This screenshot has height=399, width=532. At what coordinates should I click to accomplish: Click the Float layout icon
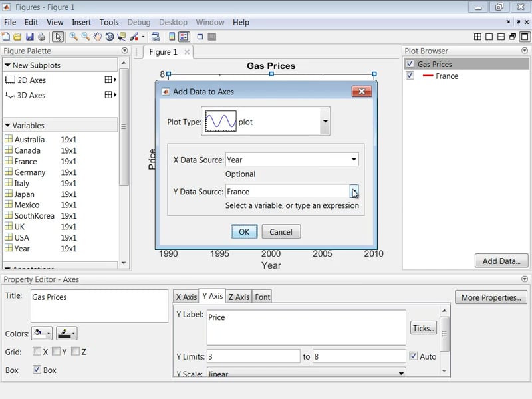coord(513,37)
